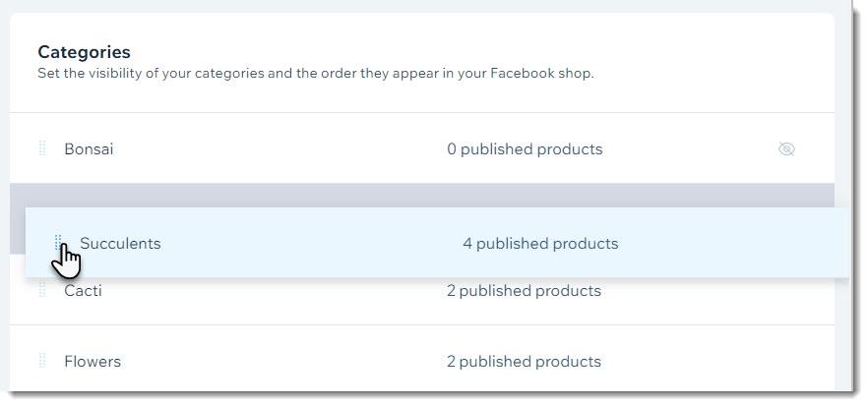Click empty space at right of Succulents row
Viewport: 868px width, 406px height.
click(730, 244)
